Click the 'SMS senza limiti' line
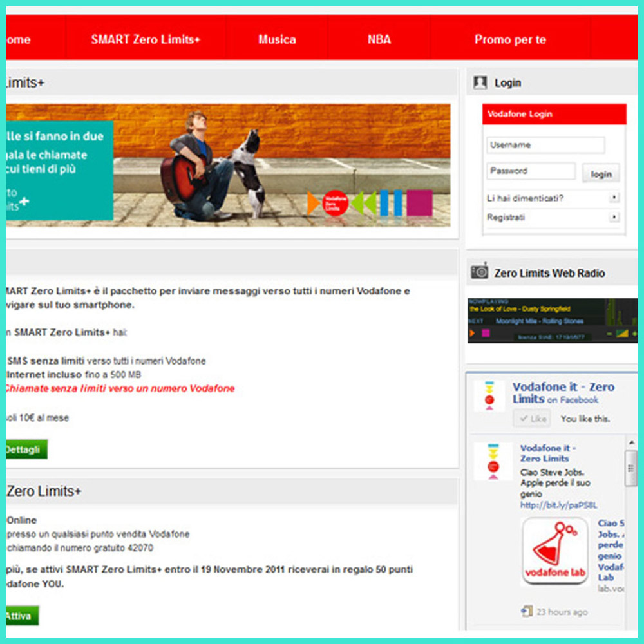This screenshot has height=644, width=644. click(x=106, y=361)
